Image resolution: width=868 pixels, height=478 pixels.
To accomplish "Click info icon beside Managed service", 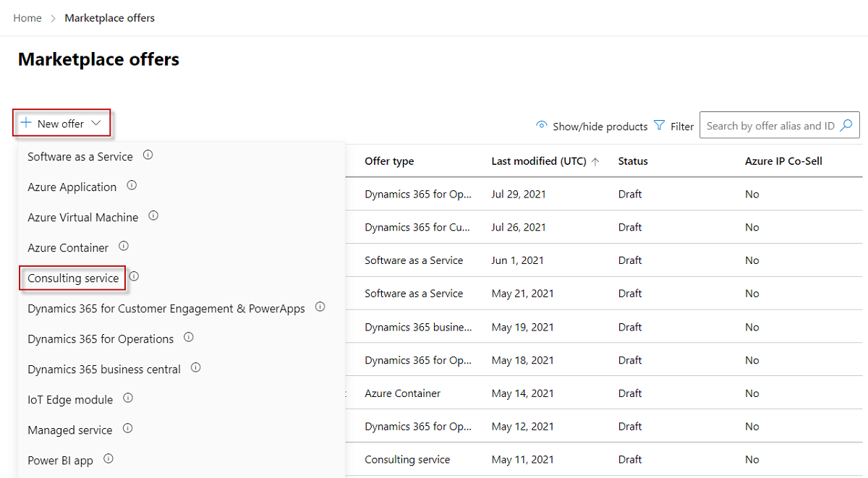I will (128, 428).
